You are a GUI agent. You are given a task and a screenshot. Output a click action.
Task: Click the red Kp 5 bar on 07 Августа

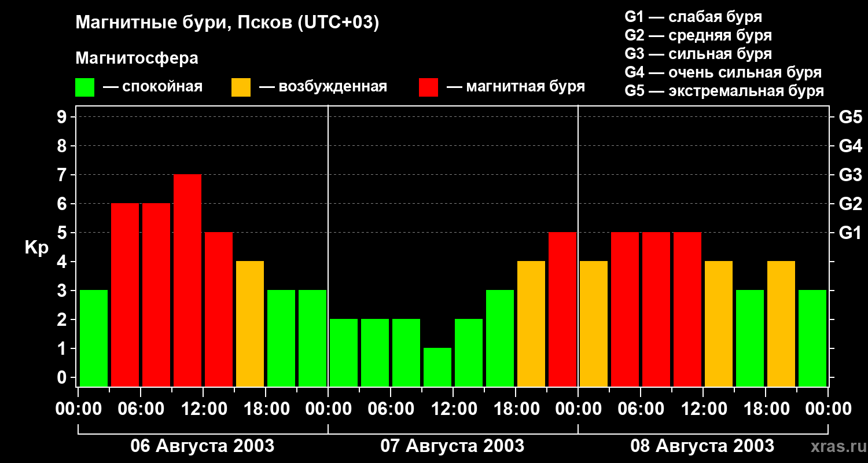(x=562, y=310)
